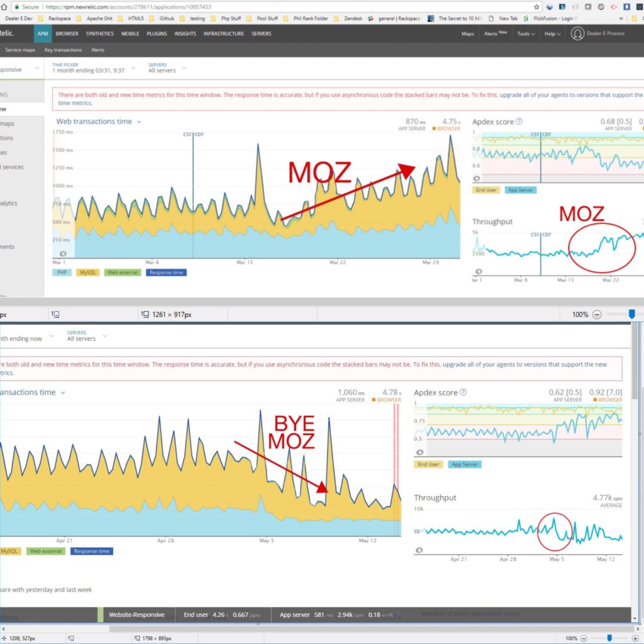
Task: Click the browser address bar URL
Action: pyautogui.click(x=128, y=7)
